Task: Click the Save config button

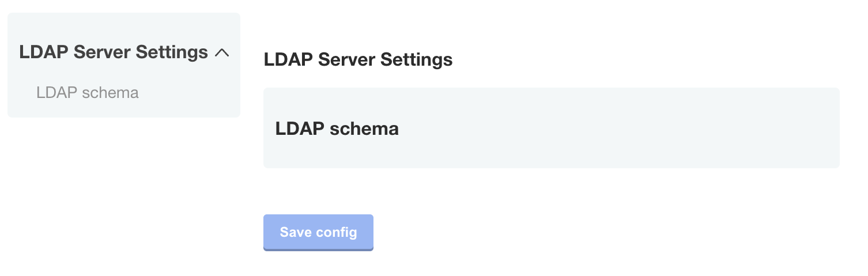Action: pyautogui.click(x=318, y=232)
